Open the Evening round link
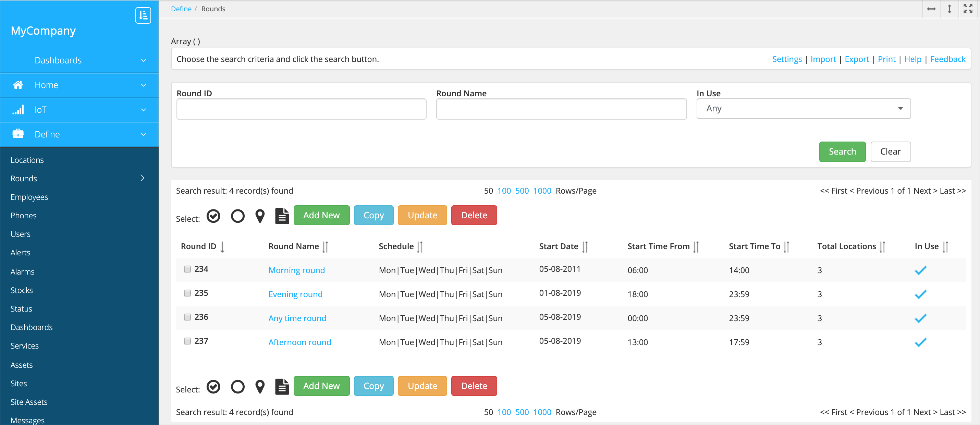 pos(295,294)
